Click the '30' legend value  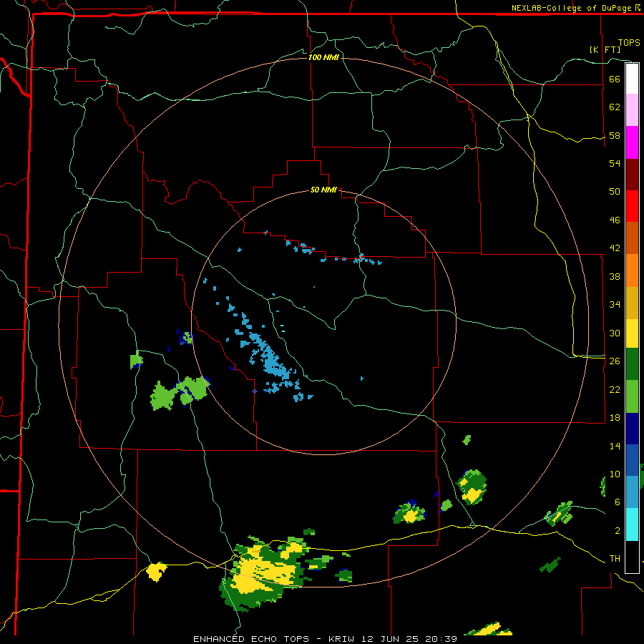615,333
